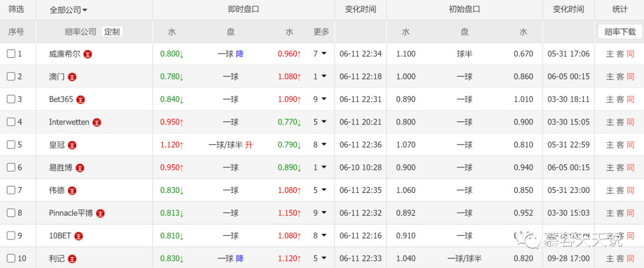Tick the checkbox for row 1 威廉希尔
This screenshot has height=268, width=644.
[x=11, y=54]
